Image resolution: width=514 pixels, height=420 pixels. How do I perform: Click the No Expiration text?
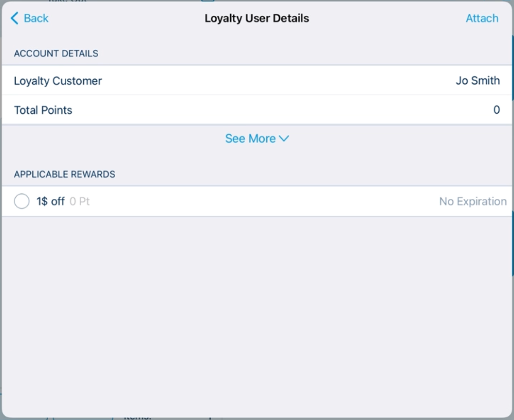[473, 201]
